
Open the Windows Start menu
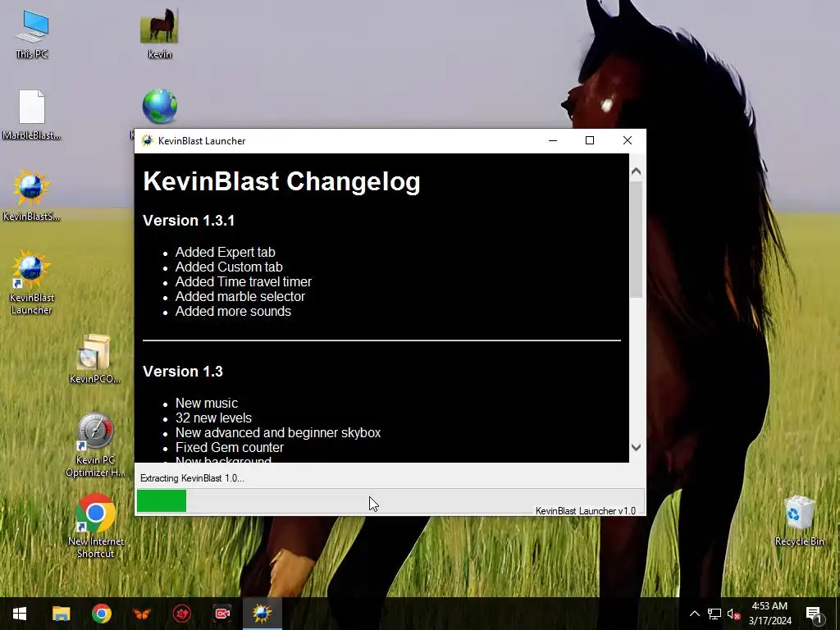pos(20,614)
